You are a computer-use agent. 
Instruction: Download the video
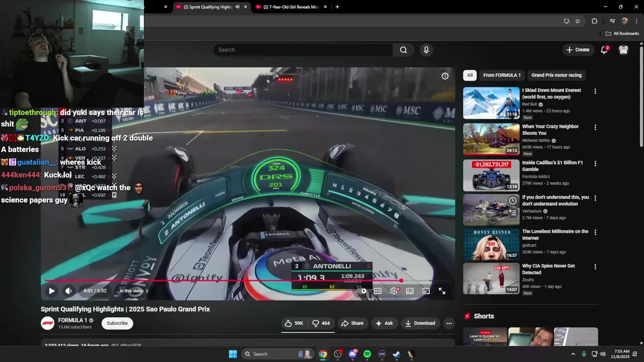coord(420,323)
